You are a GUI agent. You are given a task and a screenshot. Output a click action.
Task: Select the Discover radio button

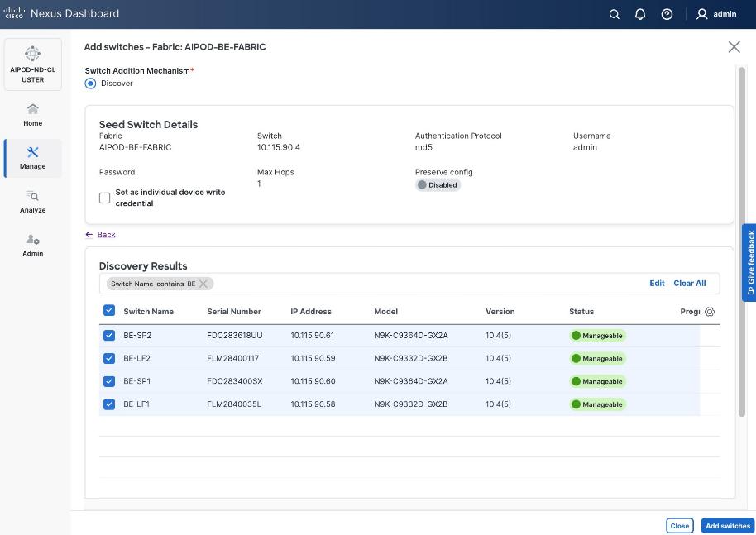coord(91,84)
